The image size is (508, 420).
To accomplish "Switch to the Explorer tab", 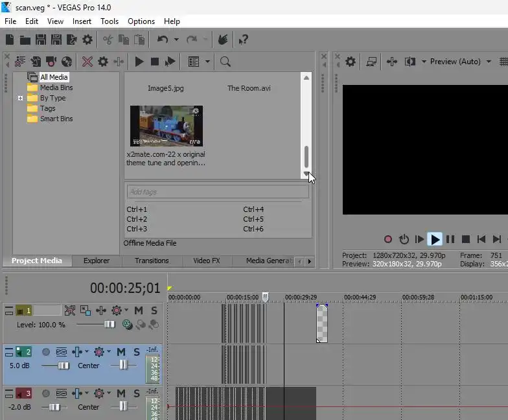I will point(97,261).
